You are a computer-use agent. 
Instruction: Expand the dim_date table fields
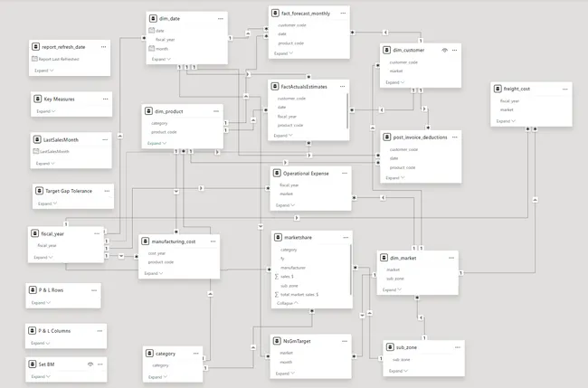[161, 59]
